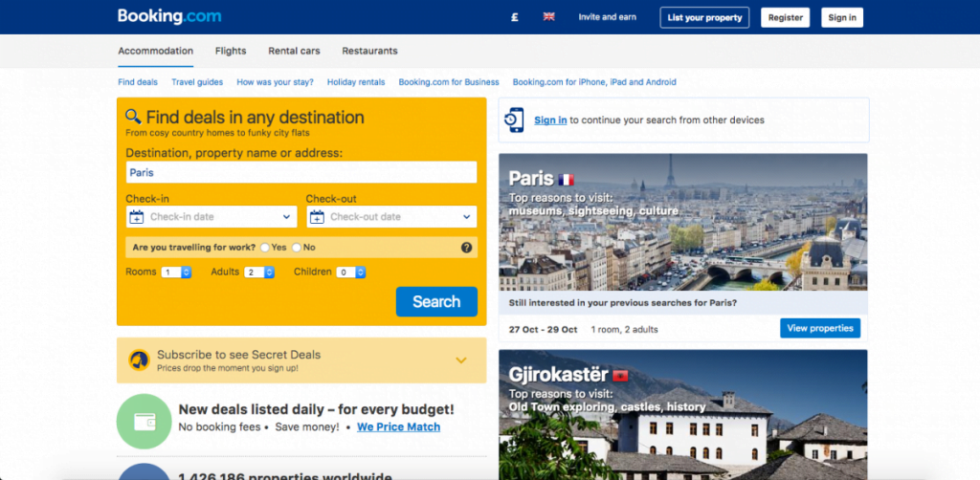Image resolution: width=980 pixels, height=480 pixels.
Task: Open the Rental cars tab
Action: pos(294,51)
